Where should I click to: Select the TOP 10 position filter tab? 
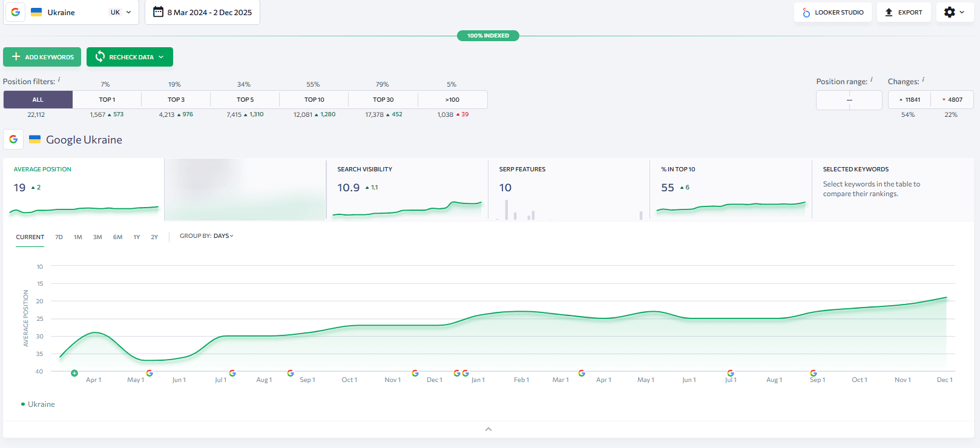[x=314, y=100]
